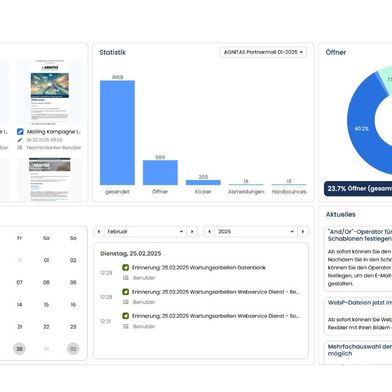The height and width of the screenshot is (392, 392).
Task: Click the 'gesendet' bar in the Statistik chart
Action: click(117, 133)
